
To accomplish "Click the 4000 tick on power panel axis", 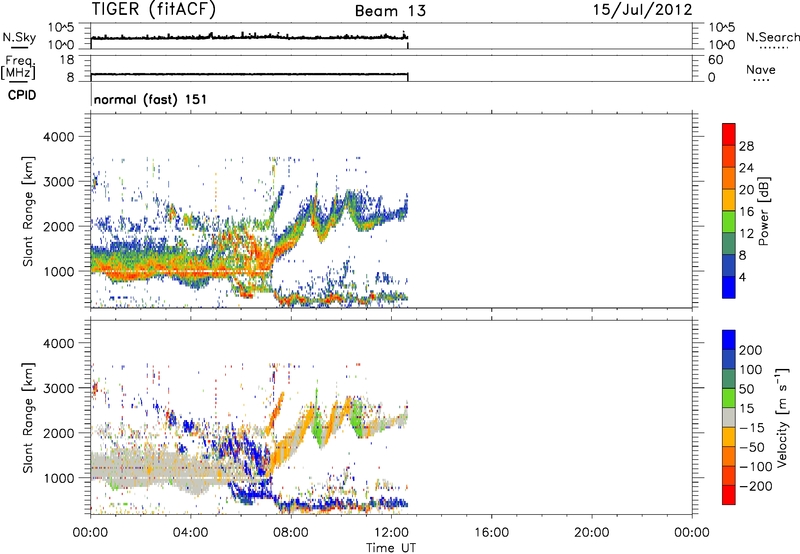I will pos(58,137).
